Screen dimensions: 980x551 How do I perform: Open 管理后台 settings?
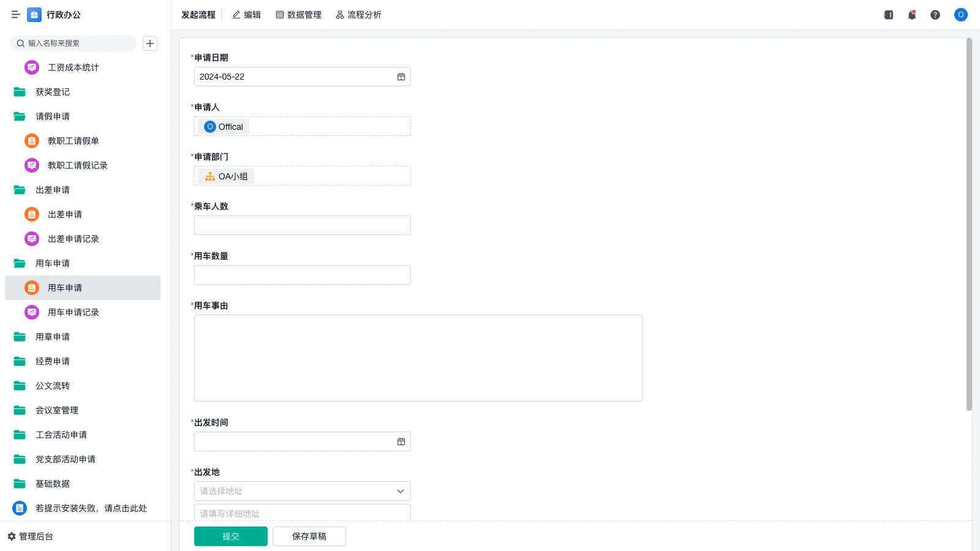click(30, 536)
